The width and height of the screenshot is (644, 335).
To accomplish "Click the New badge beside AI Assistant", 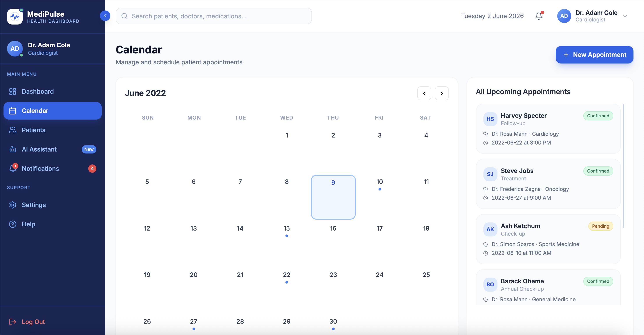I will (x=89, y=149).
